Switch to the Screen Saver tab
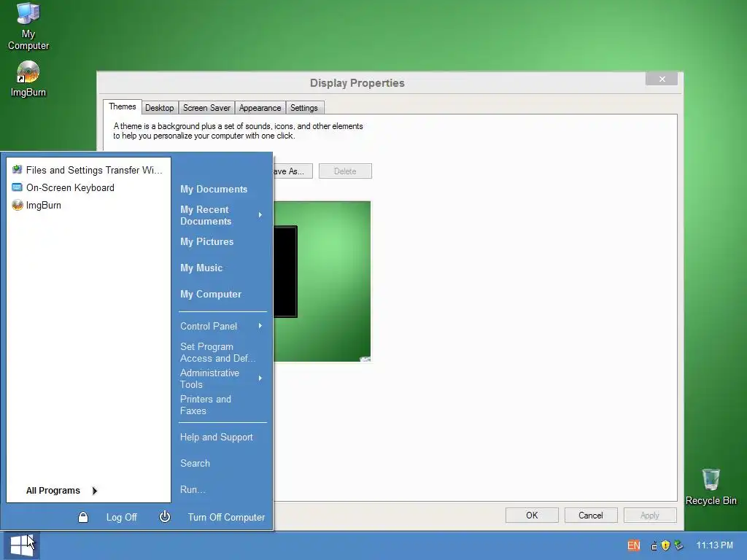Viewport: 747px width, 560px height. point(206,108)
